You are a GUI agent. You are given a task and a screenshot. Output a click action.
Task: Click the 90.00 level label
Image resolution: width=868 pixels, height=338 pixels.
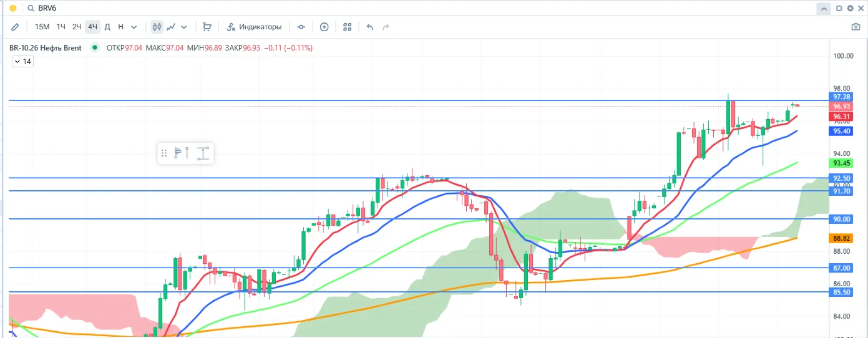(842, 219)
